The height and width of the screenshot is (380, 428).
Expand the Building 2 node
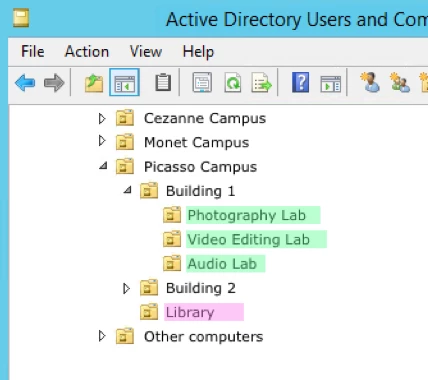pyautogui.click(x=126, y=288)
